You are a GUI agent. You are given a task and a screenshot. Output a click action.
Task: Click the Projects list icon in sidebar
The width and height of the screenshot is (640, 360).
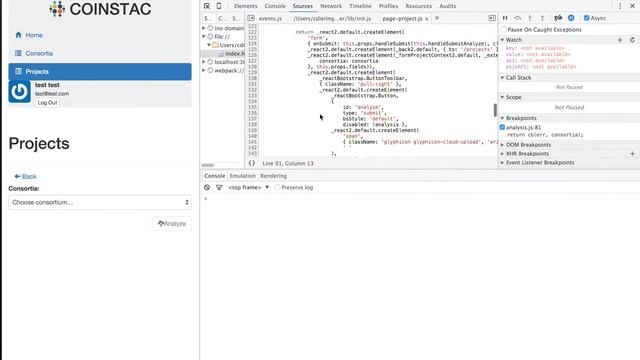point(18,71)
